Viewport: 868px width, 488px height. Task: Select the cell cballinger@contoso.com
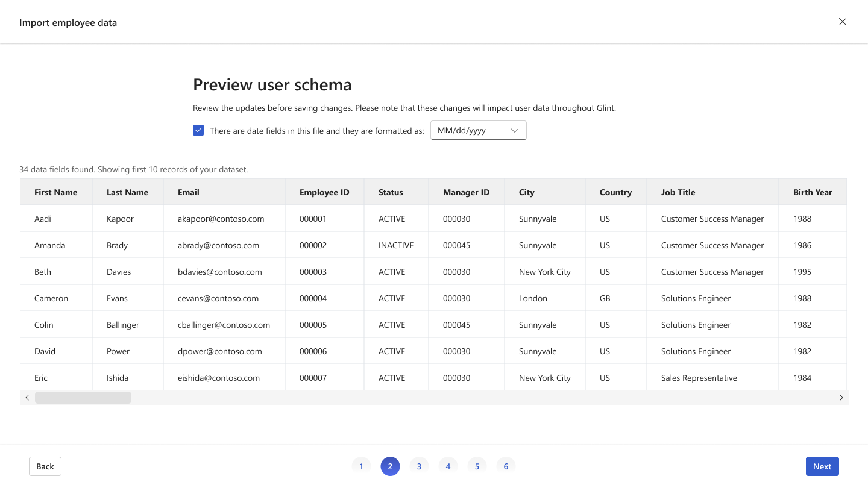(224, 325)
